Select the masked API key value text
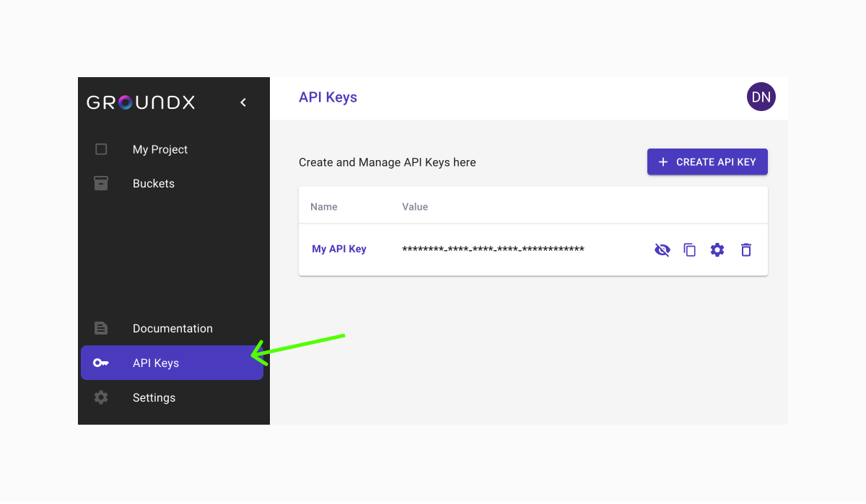This screenshot has height=504, width=866. tap(493, 249)
